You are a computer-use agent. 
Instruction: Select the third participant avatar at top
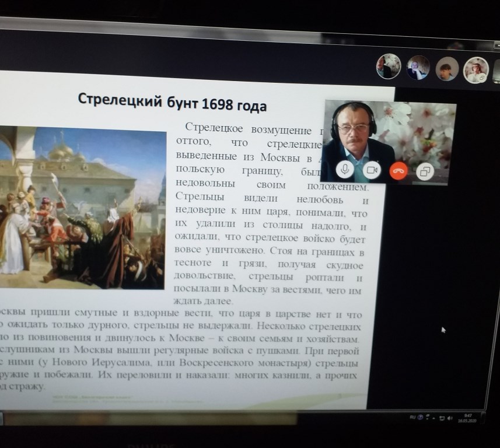click(x=447, y=69)
